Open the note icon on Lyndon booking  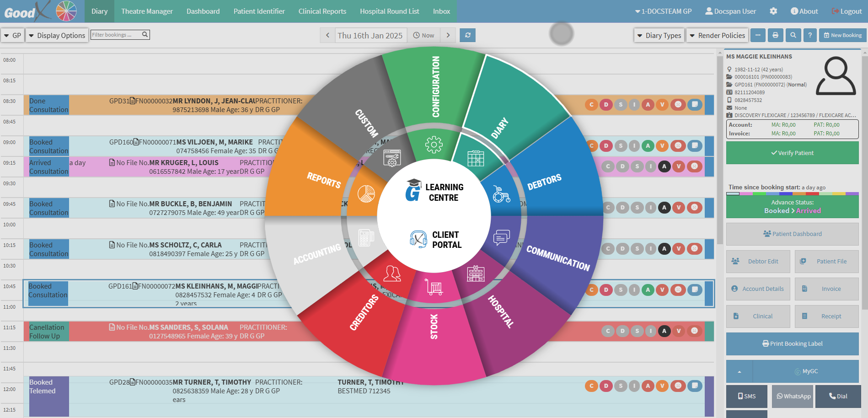point(695,105)
